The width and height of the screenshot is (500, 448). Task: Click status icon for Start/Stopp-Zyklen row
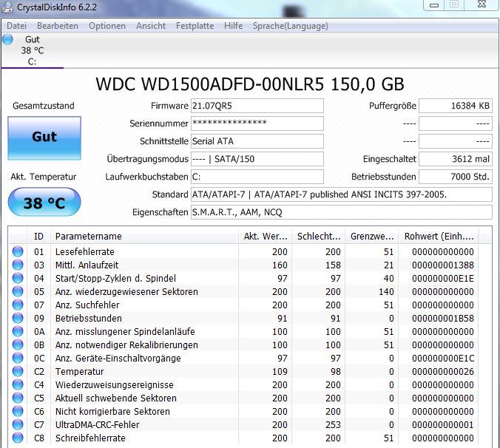(x=18, y=278)
